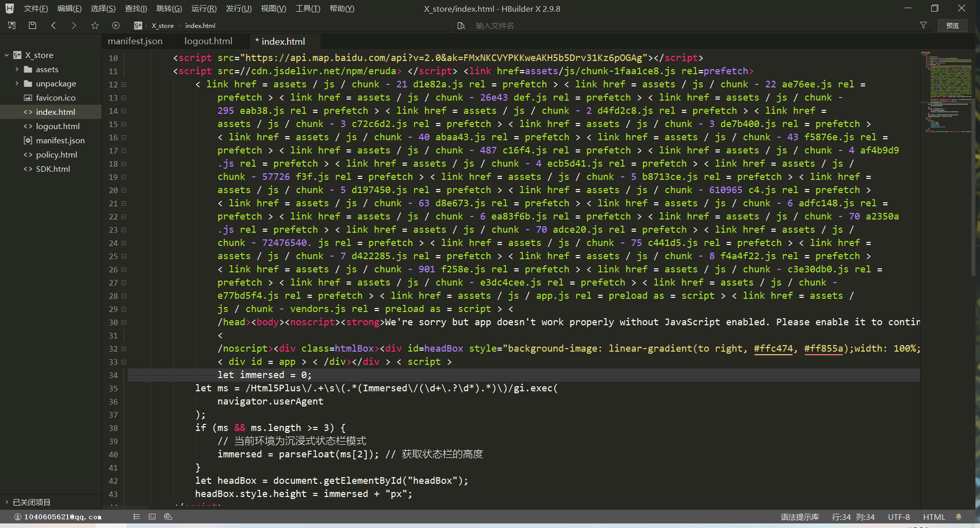This screenshot has width=980, height=528.
Task: Click X_store in the breadcrumb
Action: (163, 25)
